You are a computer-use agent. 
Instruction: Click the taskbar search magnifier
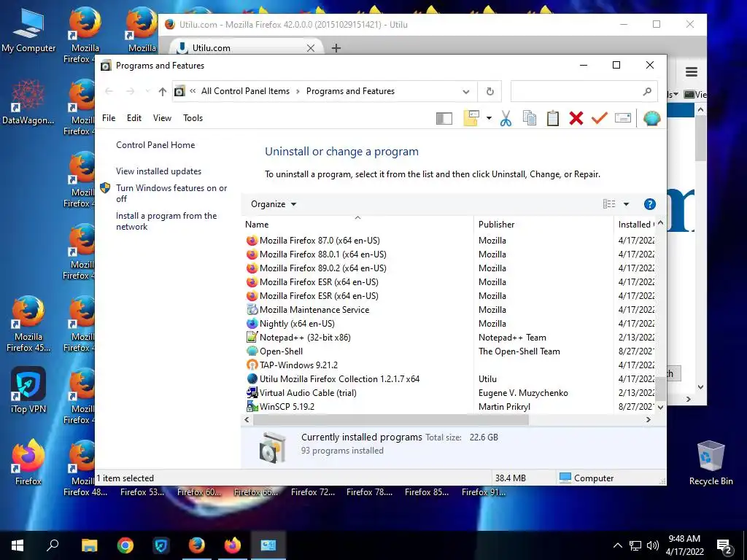(53, 545)
